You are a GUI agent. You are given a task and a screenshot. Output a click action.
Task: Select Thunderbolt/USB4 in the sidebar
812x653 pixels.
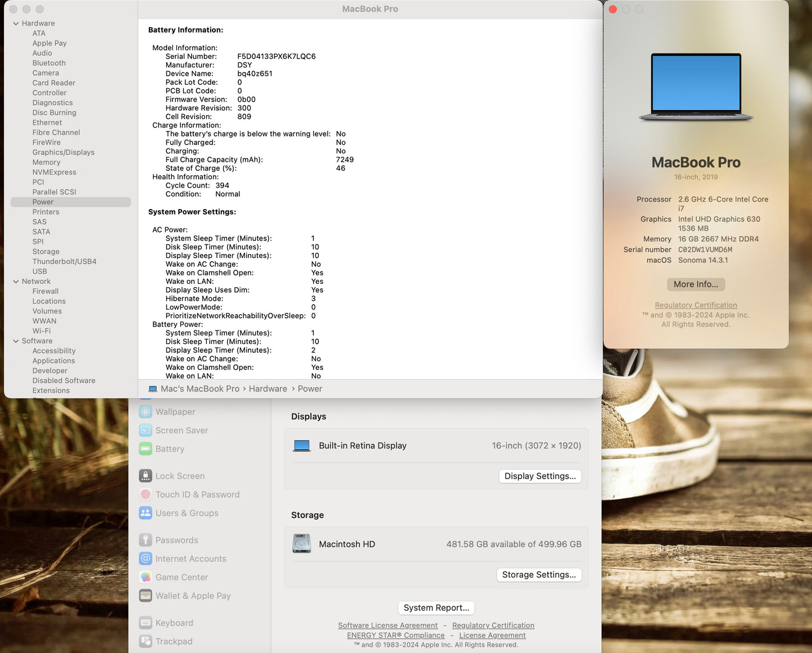pyautogui.click(x=64, y=261)
